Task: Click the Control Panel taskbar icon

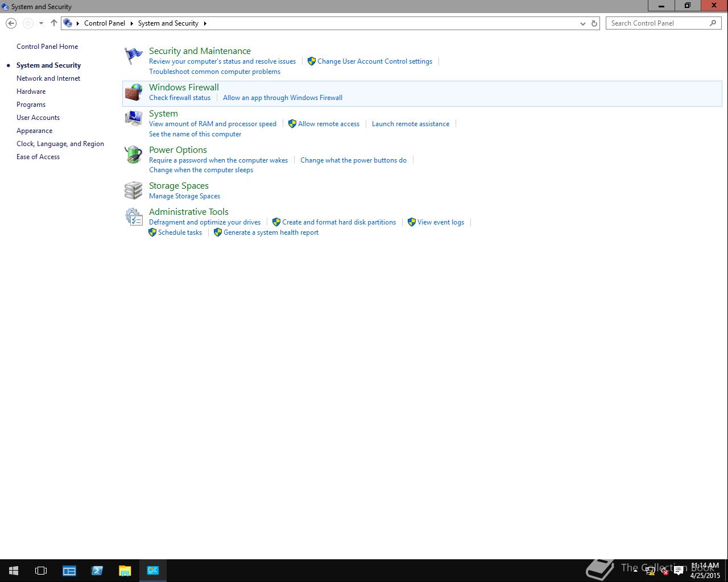Action: [153, 571]
